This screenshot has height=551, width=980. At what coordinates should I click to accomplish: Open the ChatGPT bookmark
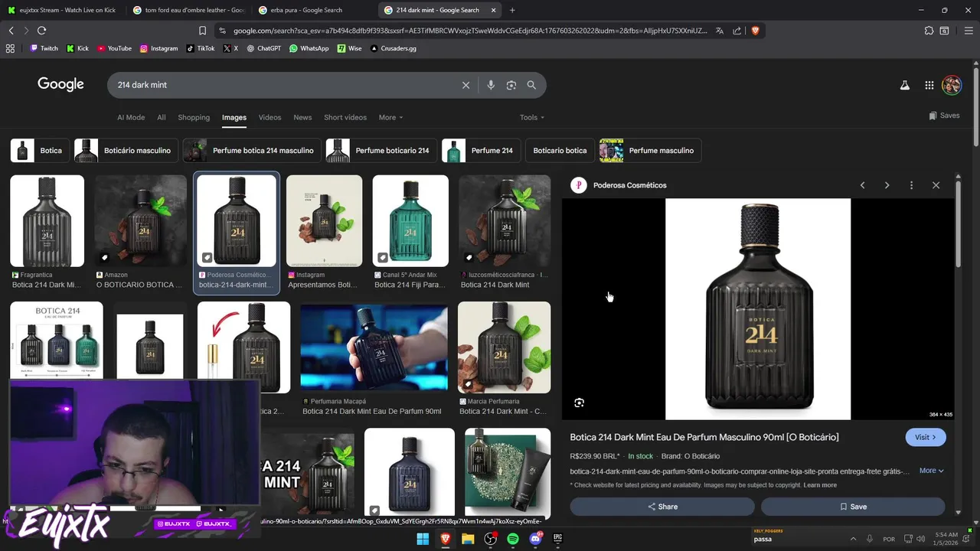coord(264,48)
